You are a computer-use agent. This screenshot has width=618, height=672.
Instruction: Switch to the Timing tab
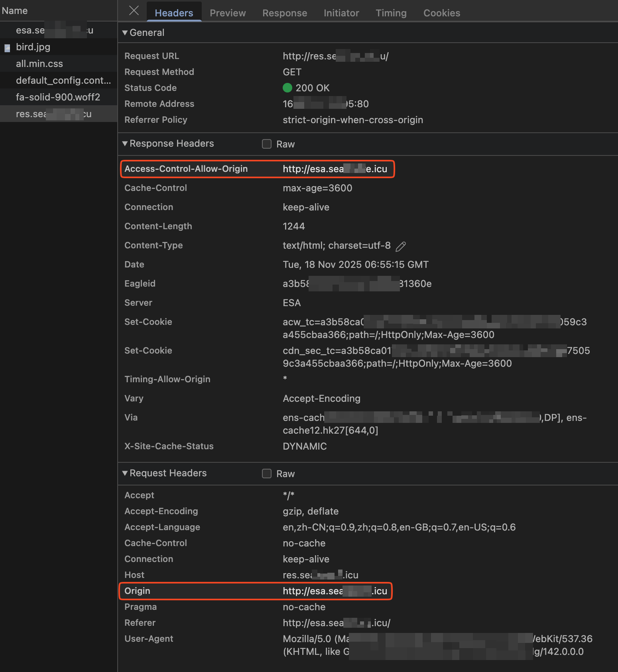point(391,13)
